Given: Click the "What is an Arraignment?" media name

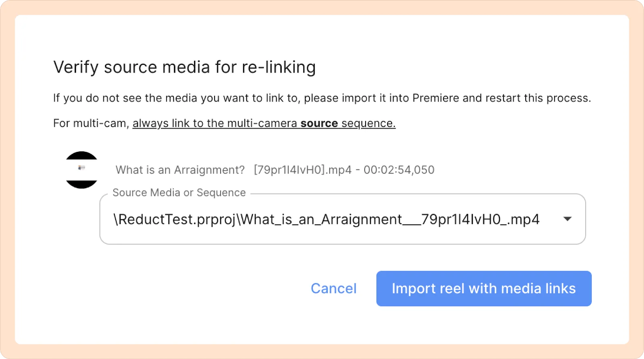Looking at the screenshot, I should pos(180,170).
